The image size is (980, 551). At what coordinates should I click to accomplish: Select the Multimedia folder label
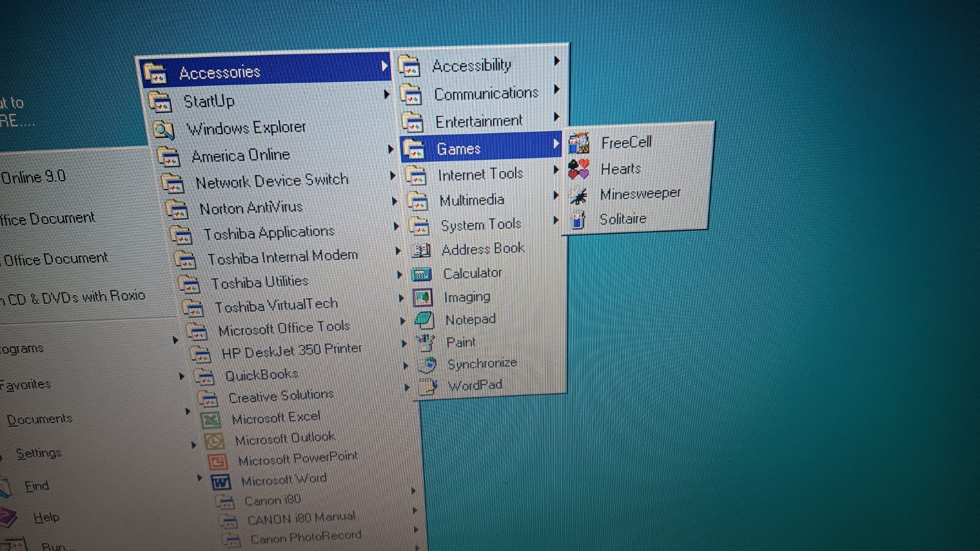[x=472, y=200]
